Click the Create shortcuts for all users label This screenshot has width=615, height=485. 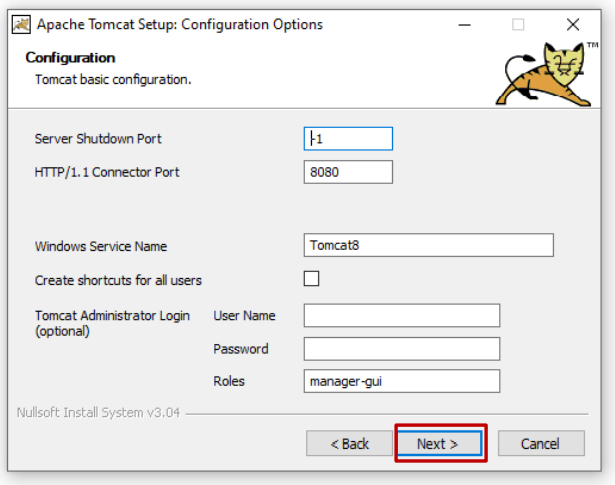pos(118,280)
